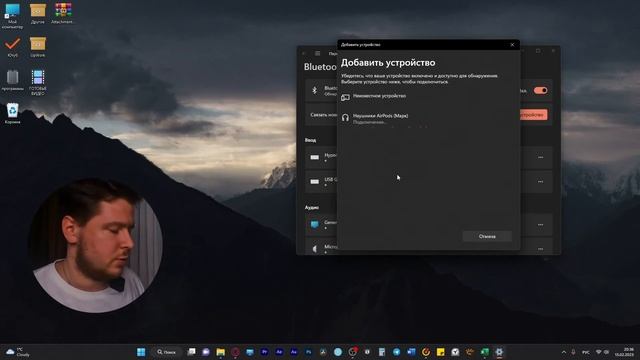Open Microsoft Word from the taskbar
This screenshot has height=360, width=640.
click(x=411, y=352)
